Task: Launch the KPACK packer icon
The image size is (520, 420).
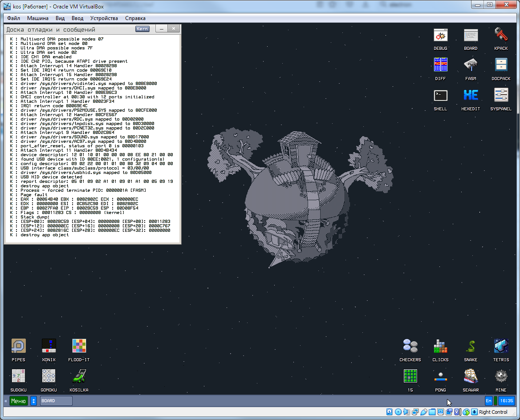Action: pos(501,36)
